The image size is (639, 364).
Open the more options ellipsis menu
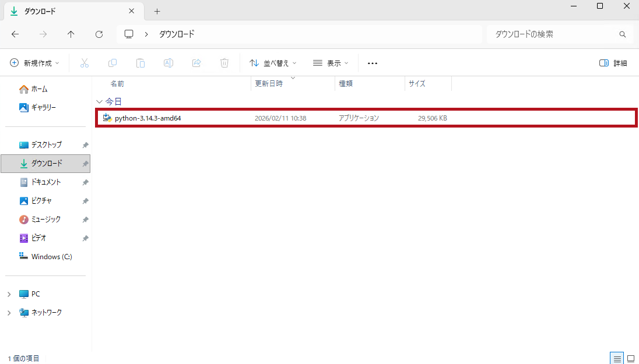tap(373, 63)
